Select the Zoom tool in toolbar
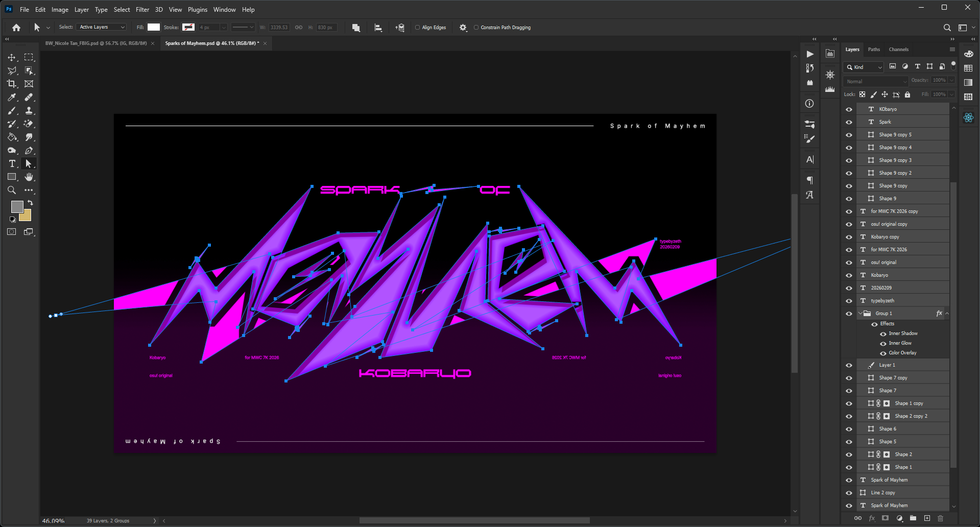Image resolution: width=980 pixels, height=527 pixels. click(12, 190)
